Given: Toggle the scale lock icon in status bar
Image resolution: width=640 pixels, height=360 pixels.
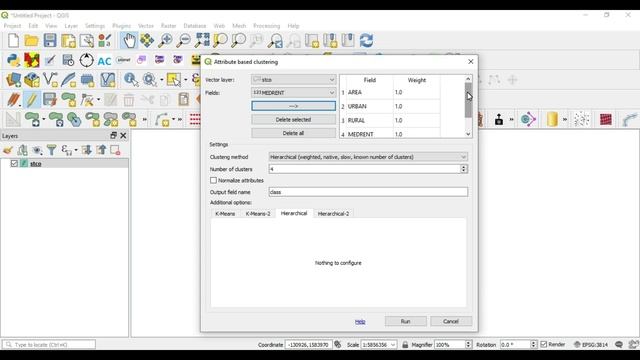Looking at the screenshot, I should [x=405, y=344].
